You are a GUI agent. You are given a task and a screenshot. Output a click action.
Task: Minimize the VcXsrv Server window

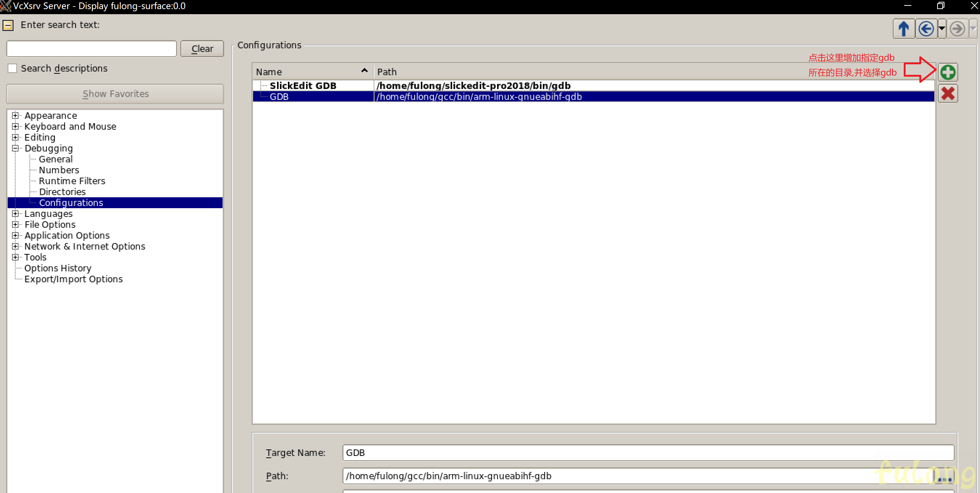tap(908, 6)
